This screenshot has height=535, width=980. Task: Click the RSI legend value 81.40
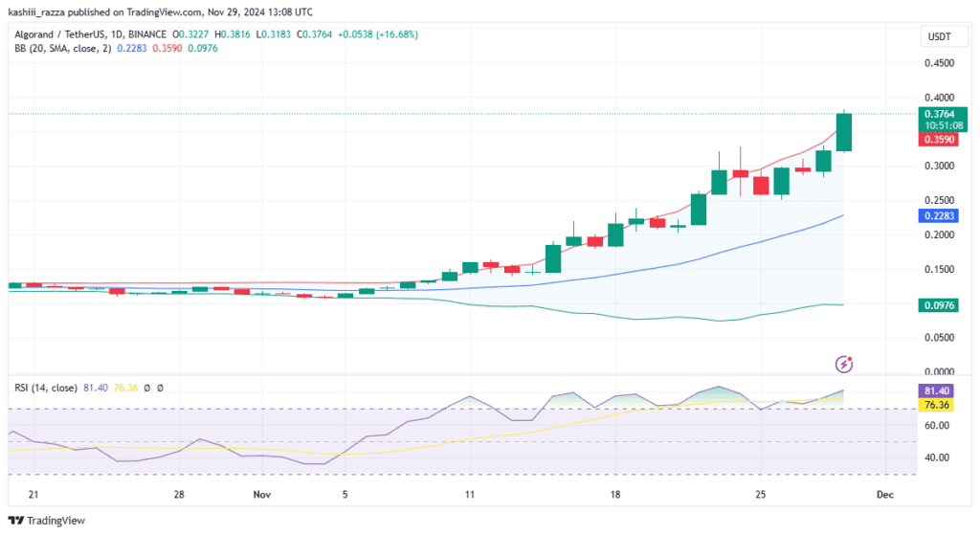coord(96,389)
